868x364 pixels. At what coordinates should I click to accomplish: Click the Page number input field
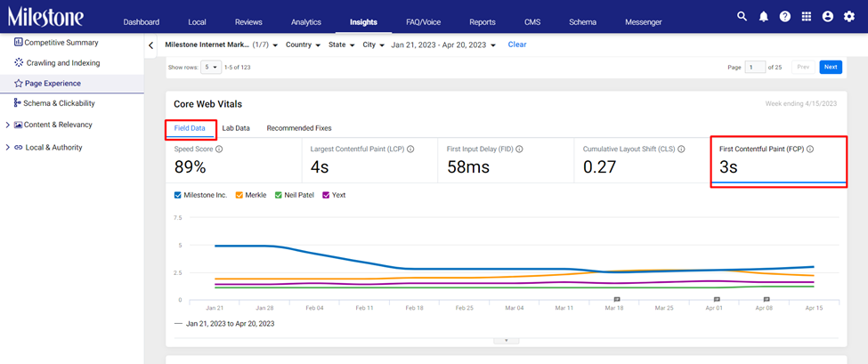[755, 67]
